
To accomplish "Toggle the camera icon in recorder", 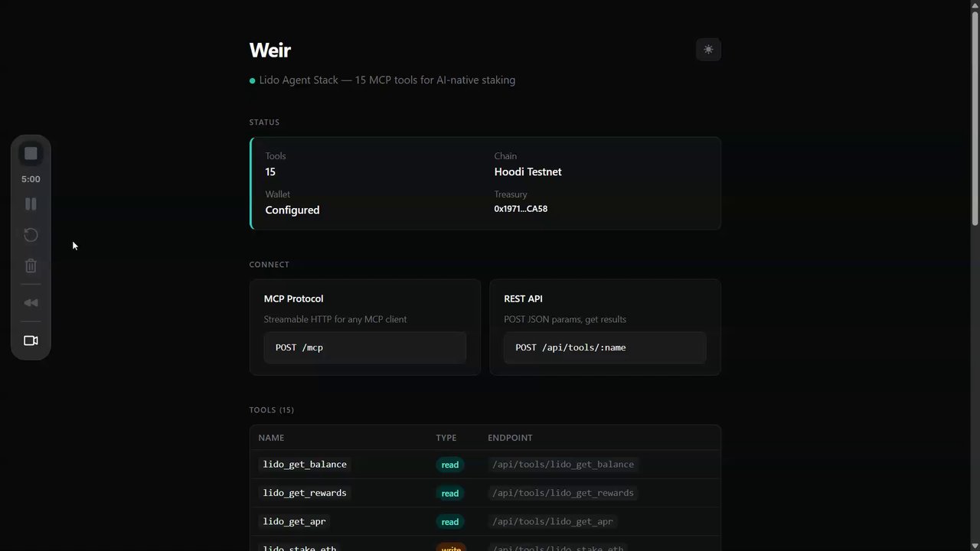I will [x=31, y=341].
